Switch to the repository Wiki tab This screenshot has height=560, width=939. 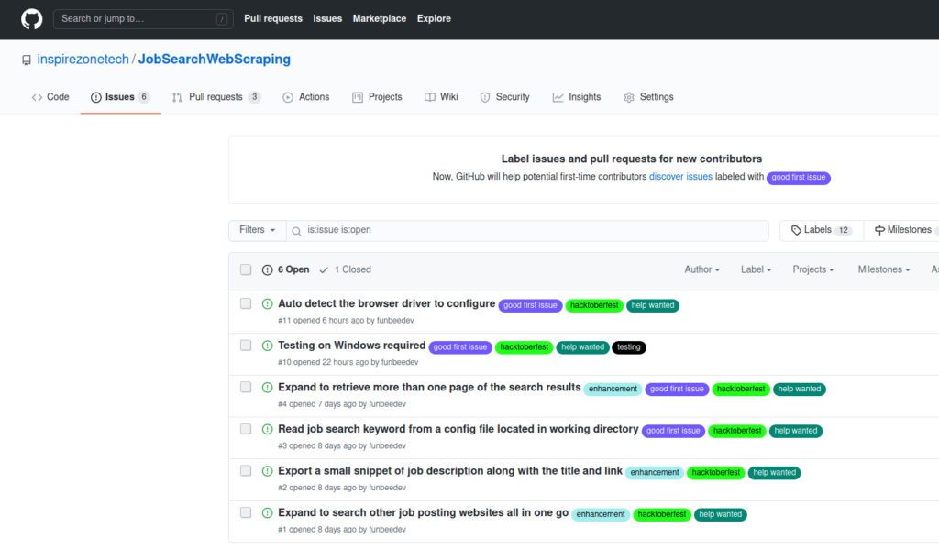tap(441, 97)
